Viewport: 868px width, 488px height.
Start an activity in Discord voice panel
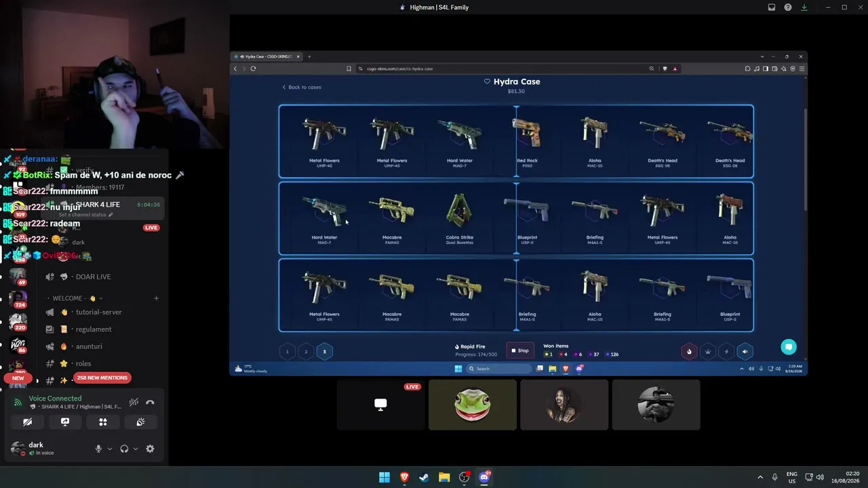click(103, 422)
